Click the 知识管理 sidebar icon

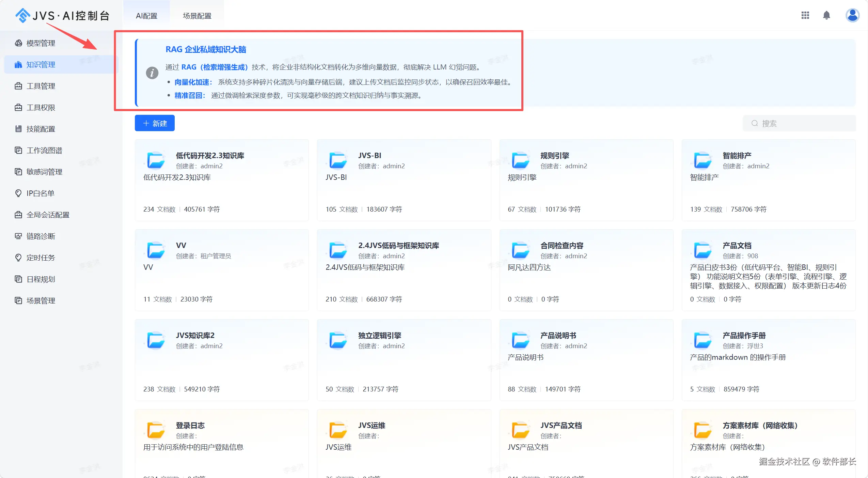[18, 65]
